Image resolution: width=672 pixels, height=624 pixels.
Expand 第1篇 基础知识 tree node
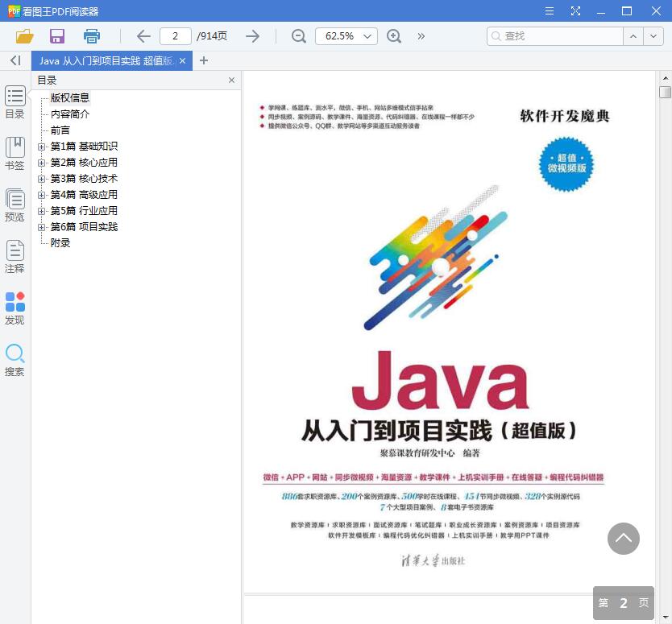pos(41,147)
